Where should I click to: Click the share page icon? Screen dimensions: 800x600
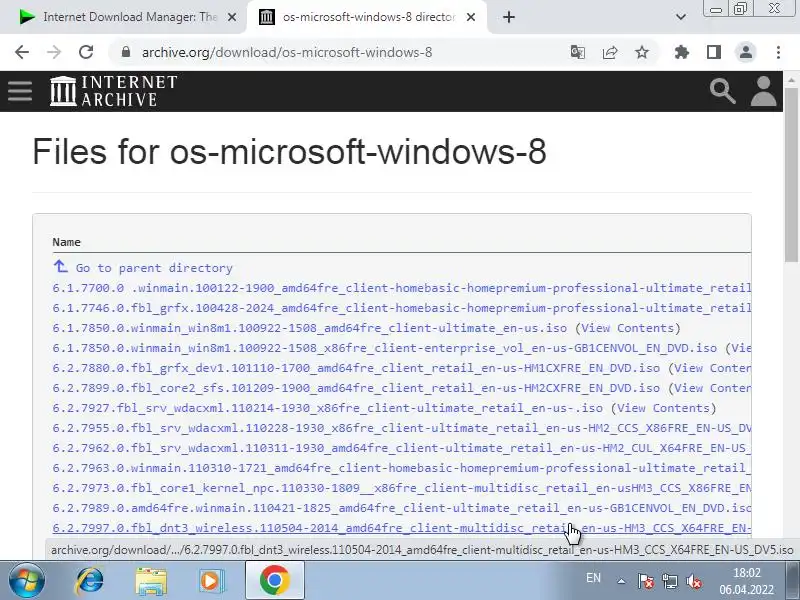pyautogui.click(x=610, y=52)
